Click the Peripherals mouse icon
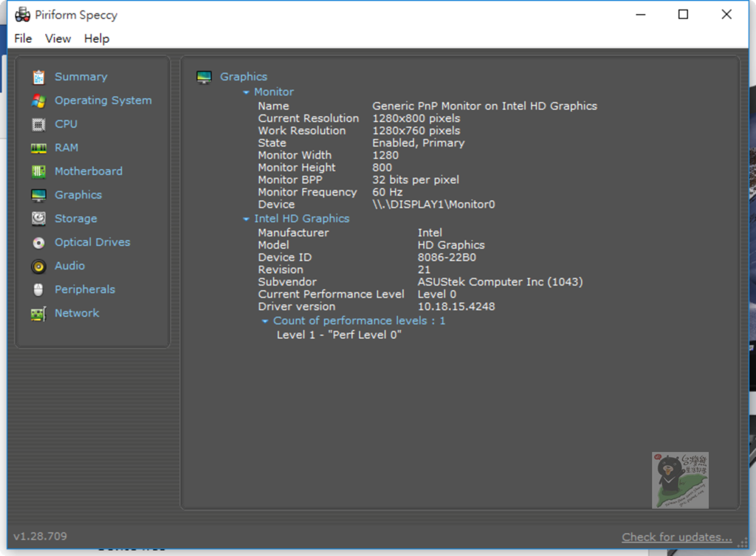Image resolution: width=756 pixels, height=556 pixels. point(38,289)
